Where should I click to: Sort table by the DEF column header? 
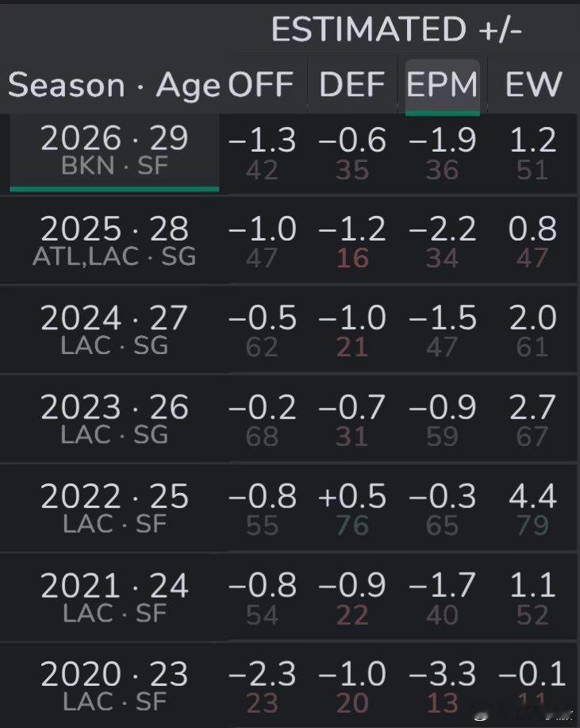(x=351, y=84)
